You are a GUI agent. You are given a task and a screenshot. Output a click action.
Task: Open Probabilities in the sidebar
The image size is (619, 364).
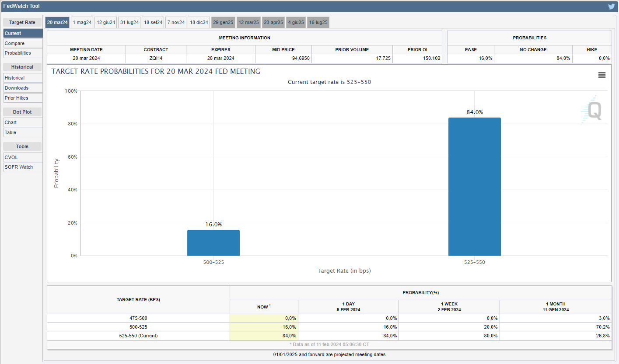pyautogui.click(x=23, y=53)
